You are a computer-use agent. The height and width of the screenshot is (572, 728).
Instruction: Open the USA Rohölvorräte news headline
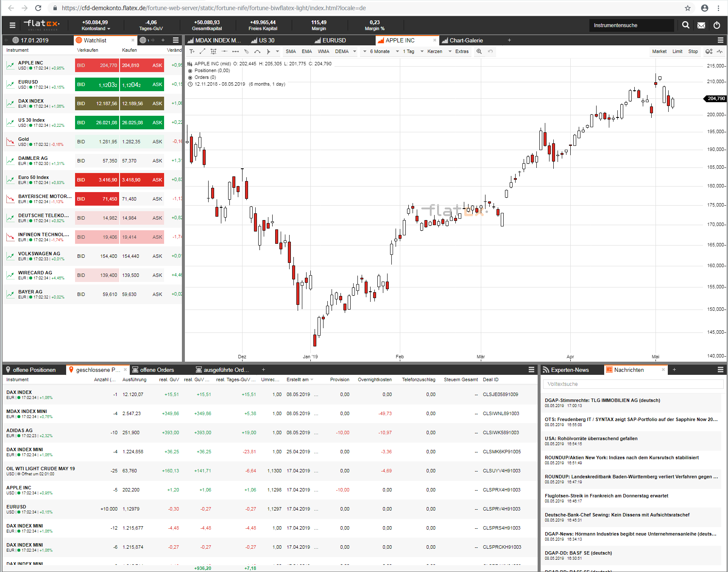pos(591,438)
